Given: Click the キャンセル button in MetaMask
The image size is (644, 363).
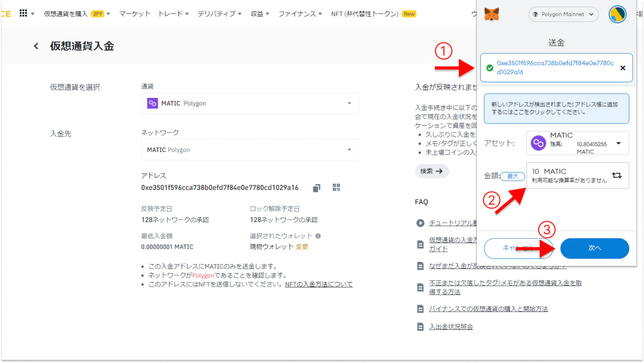Looking at the screenshot, I should click(x=518, y=248).
